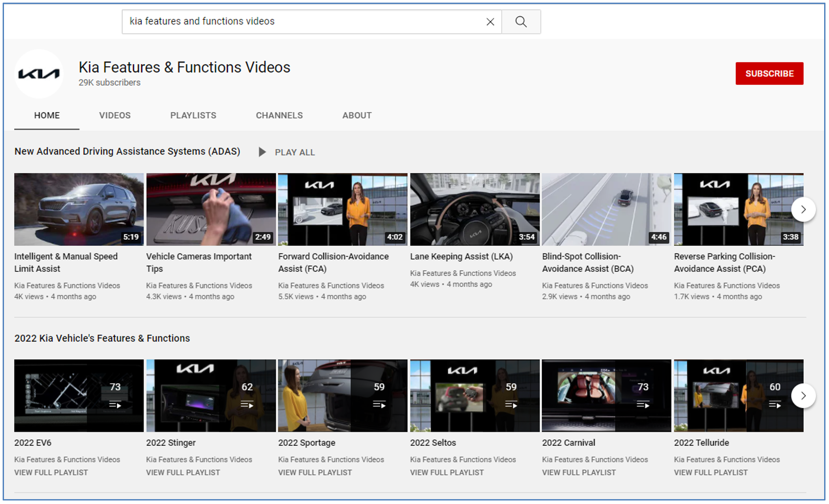829x504 pixels.
Task: Click the 2022 Sportage playlist title
Action: click(x=307, y=443)
